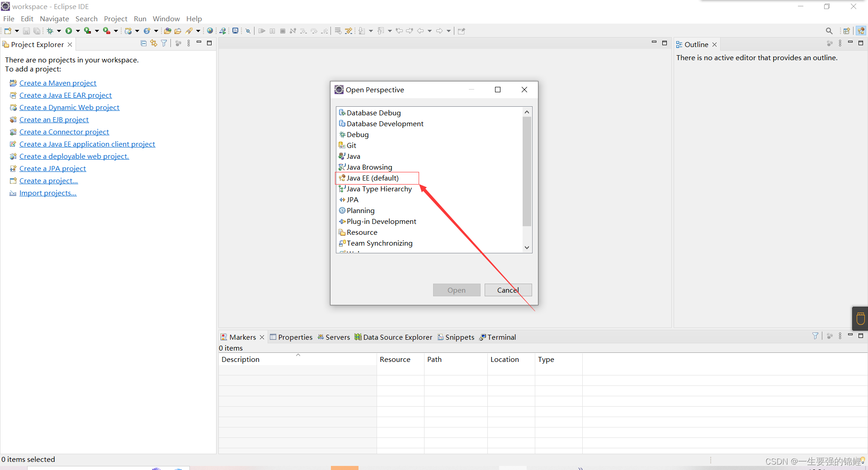Click the Open button in the dialog
Viewport: 868px width, 470px height.
[457, 290]
